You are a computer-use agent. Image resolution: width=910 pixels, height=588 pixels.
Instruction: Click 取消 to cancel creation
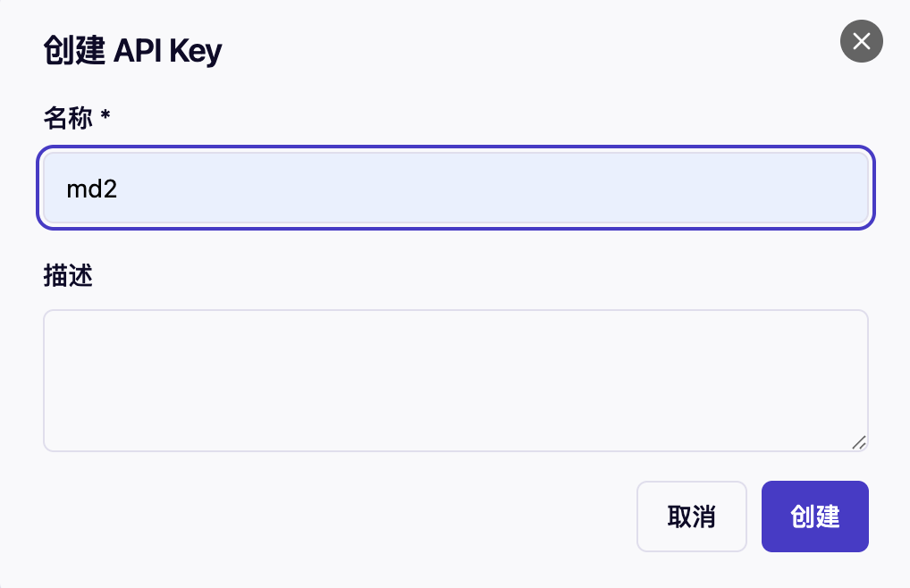(x=691, y=517)
